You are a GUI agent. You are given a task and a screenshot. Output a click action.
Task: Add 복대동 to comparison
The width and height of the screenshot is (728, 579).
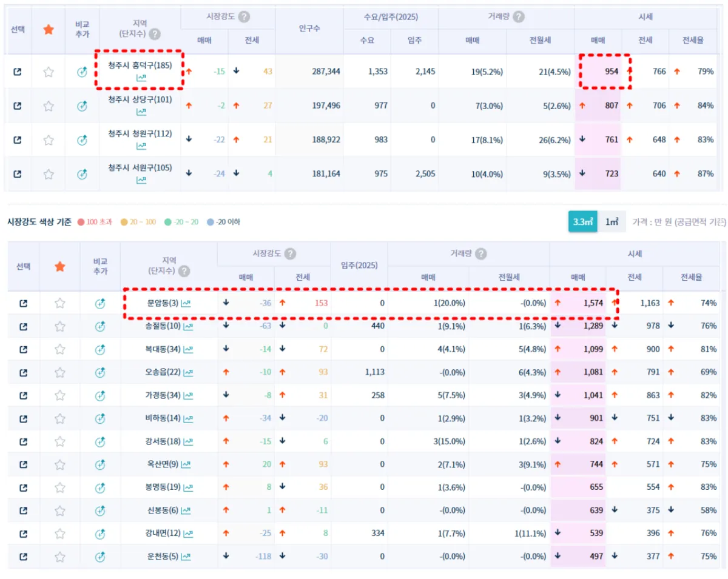click(100, 349)
